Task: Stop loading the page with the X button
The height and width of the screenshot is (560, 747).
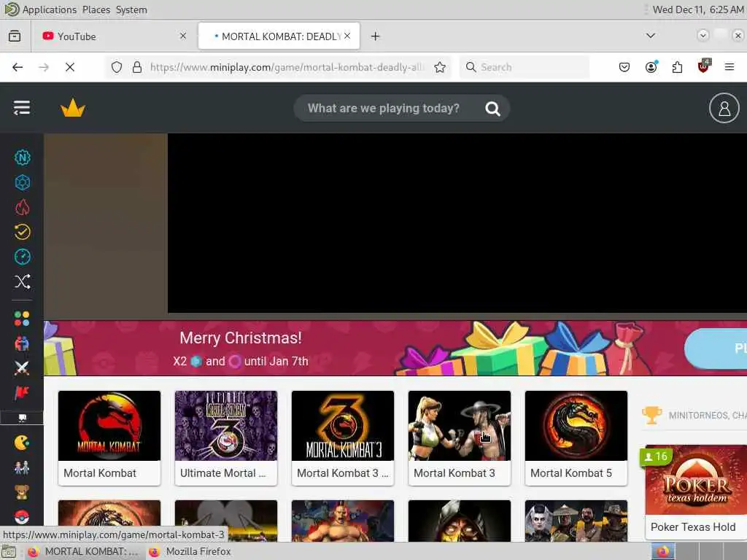Action: (x=70, y=67)
